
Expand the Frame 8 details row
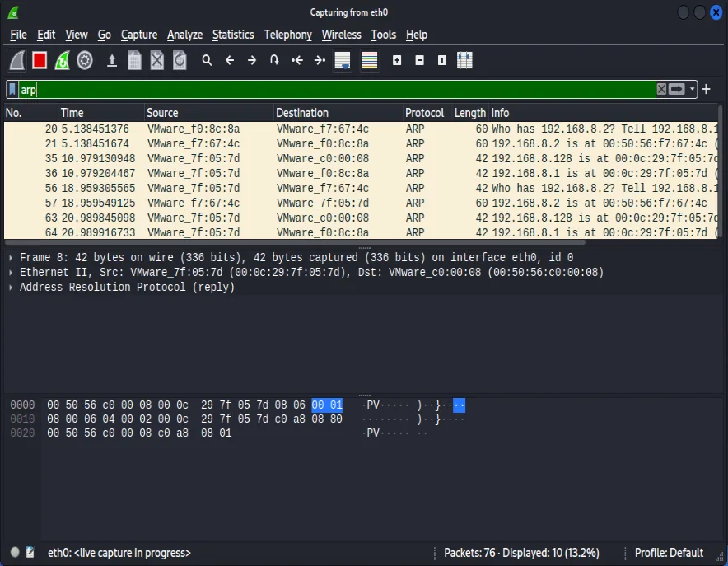point(11,257)
